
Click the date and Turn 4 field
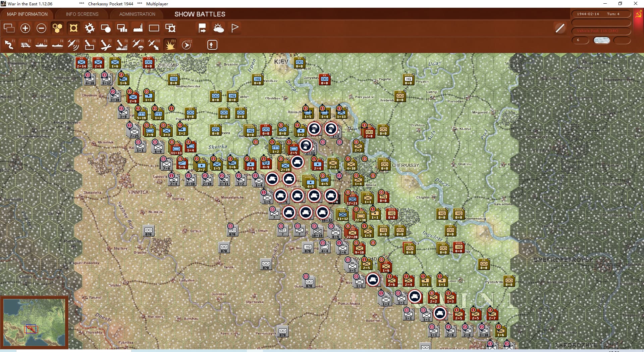tap(601, 14)
